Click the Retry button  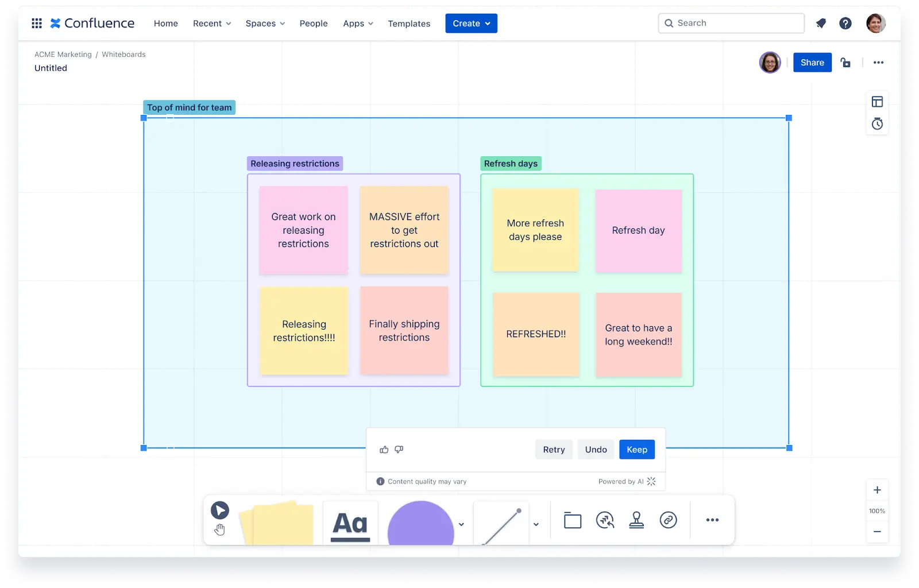[554, 450]
